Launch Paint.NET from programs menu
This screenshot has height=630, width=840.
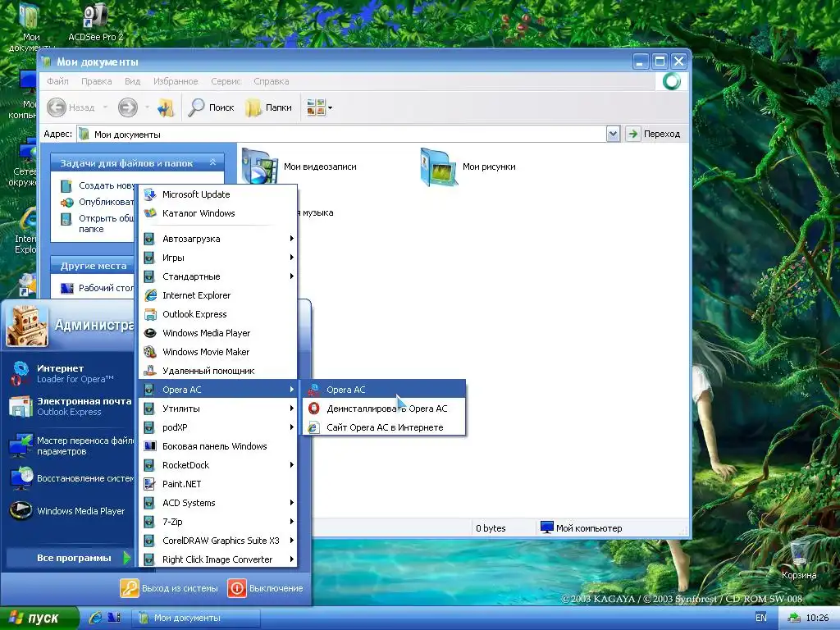[217, 484]
